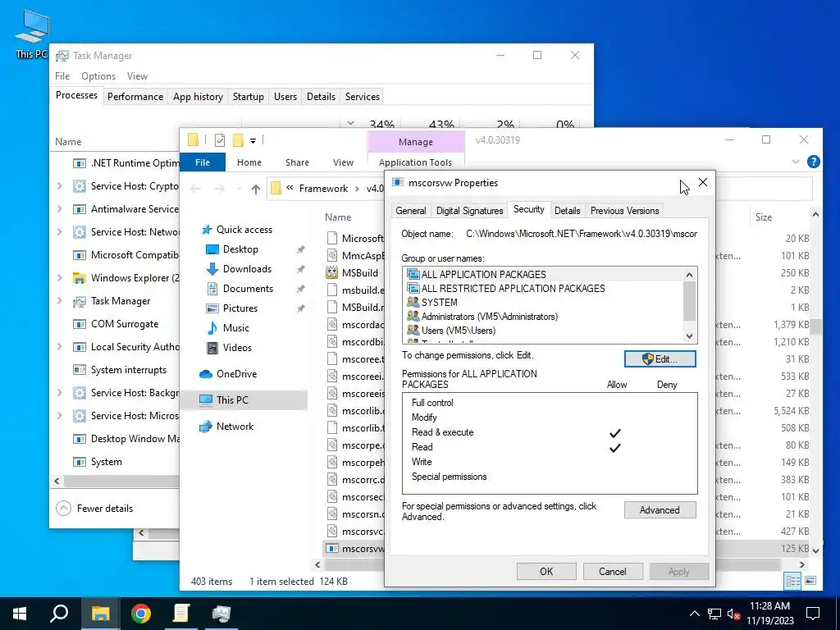Open the Explorer File ribbon tab

[x=203, y=162]
